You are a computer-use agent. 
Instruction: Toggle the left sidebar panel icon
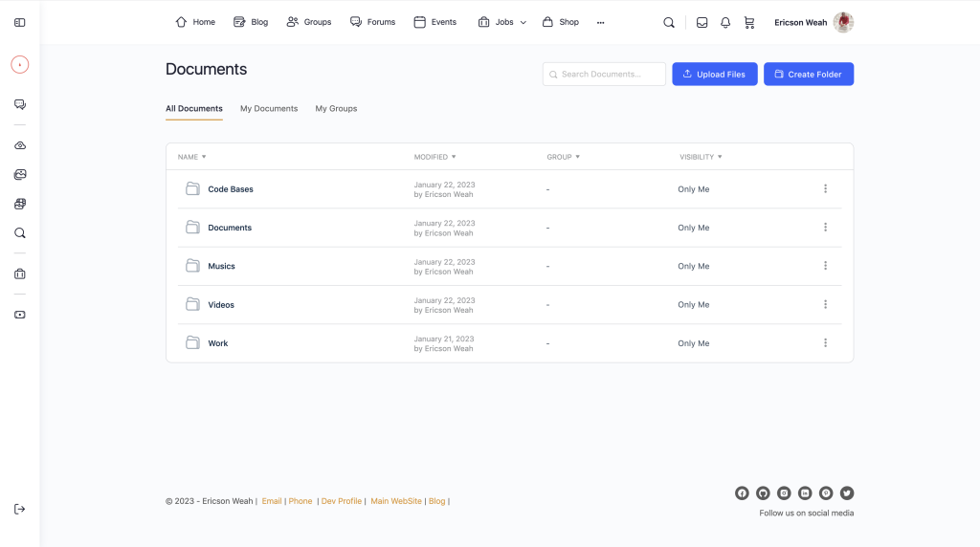(19, 22)
